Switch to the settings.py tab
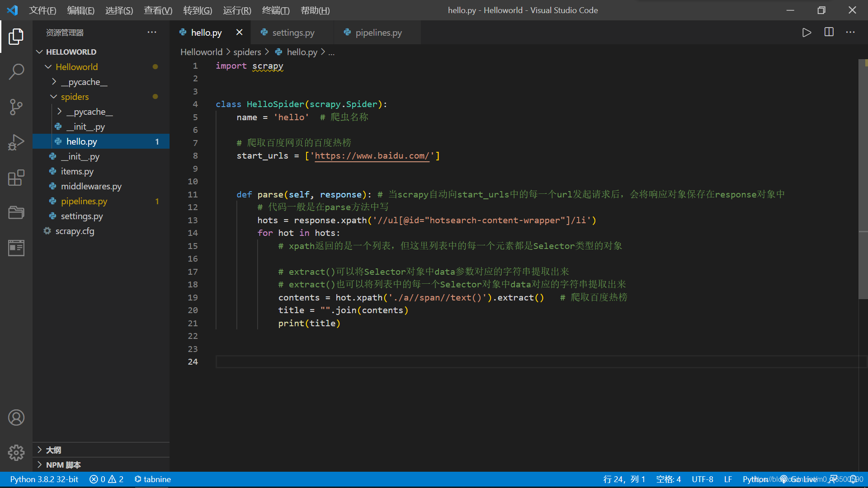Screen dimensions: 868x488 coord(293,33)
